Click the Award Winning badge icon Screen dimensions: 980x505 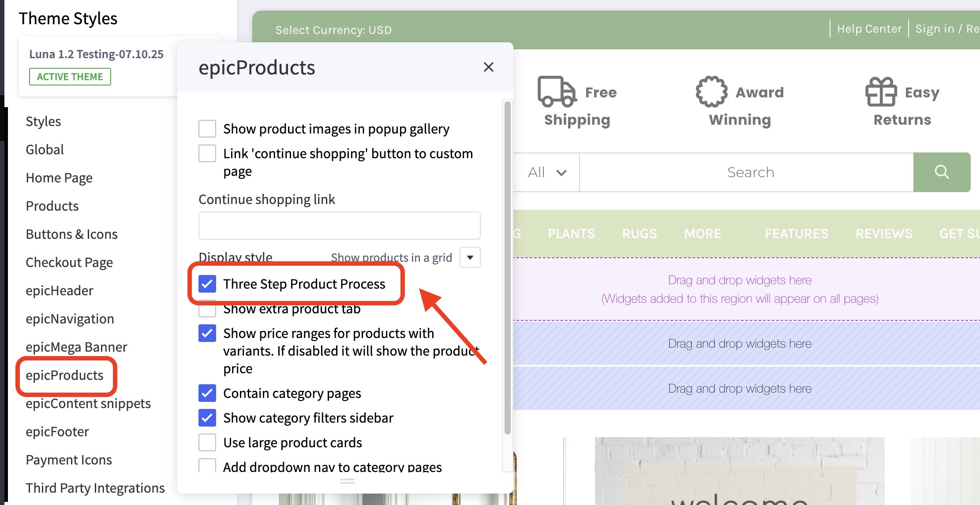coord(711,92)
